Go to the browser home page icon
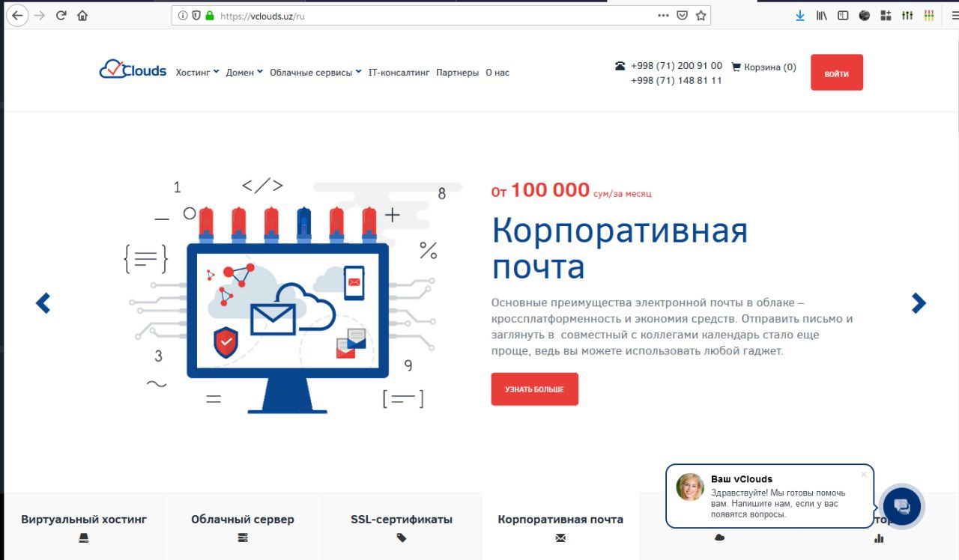959x560 pixels. click(x=82, y=15)
